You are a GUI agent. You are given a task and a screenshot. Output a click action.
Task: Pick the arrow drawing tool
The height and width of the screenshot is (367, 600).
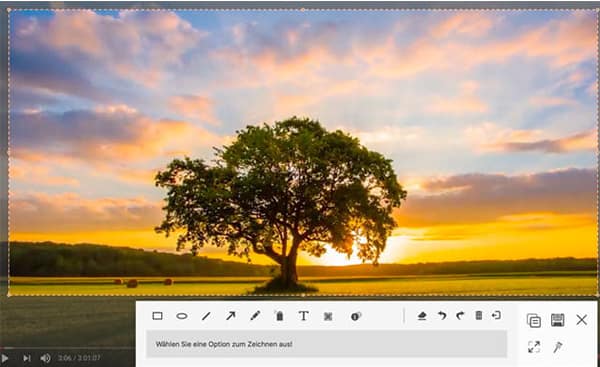click(x=231, y=316)
